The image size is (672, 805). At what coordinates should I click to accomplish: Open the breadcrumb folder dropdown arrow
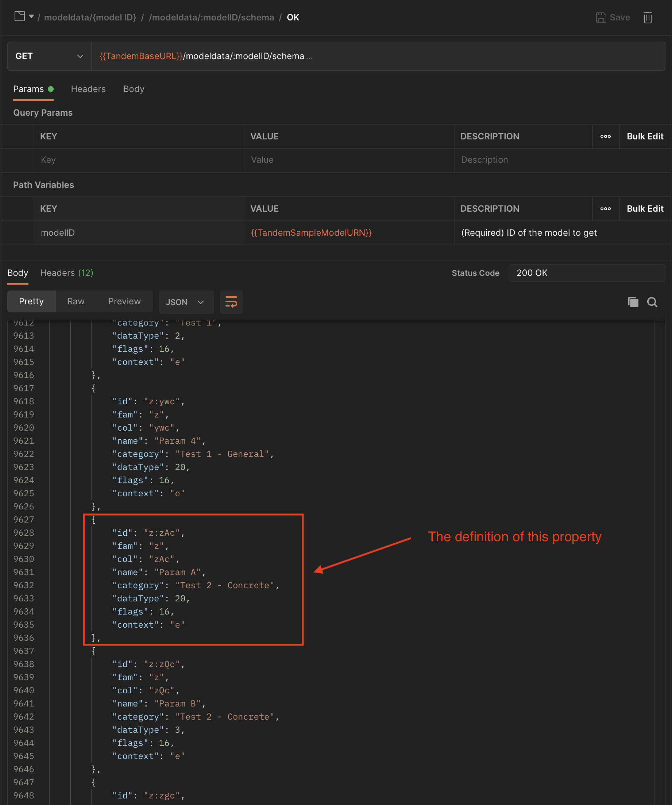point(31,16)
